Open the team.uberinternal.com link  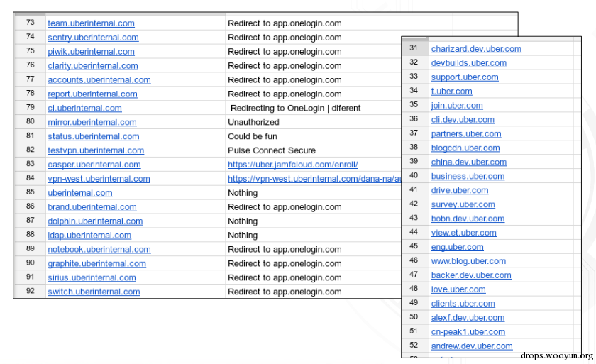[x=91, y=23]
